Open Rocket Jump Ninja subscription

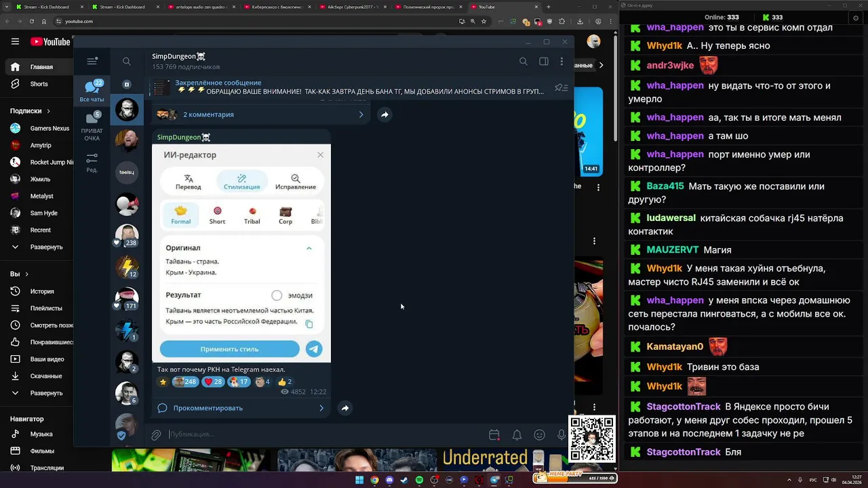tap(41, 162)
